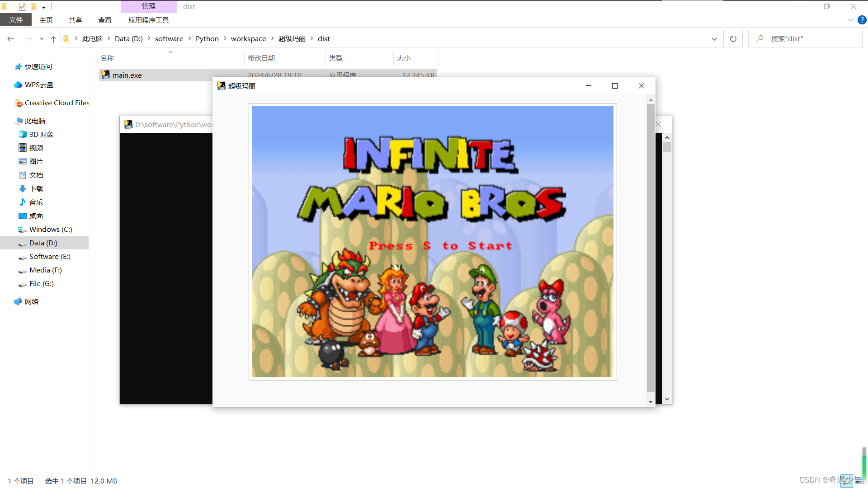Select Software (E:) drive in tree
The width and height of the screenshot is (868, 488).
click(x=50, y=257)
